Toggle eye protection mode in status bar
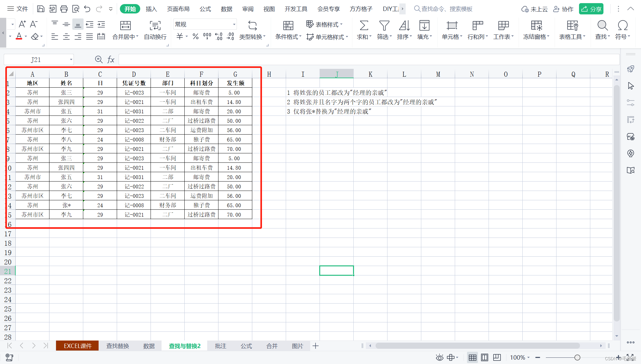Screen dimensions: 641x364 (x=439, y=357)
